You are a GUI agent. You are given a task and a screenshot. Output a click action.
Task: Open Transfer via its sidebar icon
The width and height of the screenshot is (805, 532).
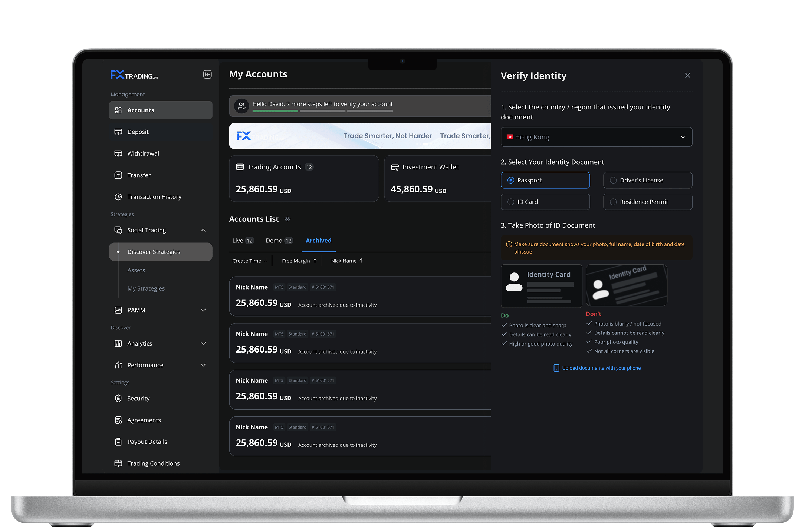[118, 175]
